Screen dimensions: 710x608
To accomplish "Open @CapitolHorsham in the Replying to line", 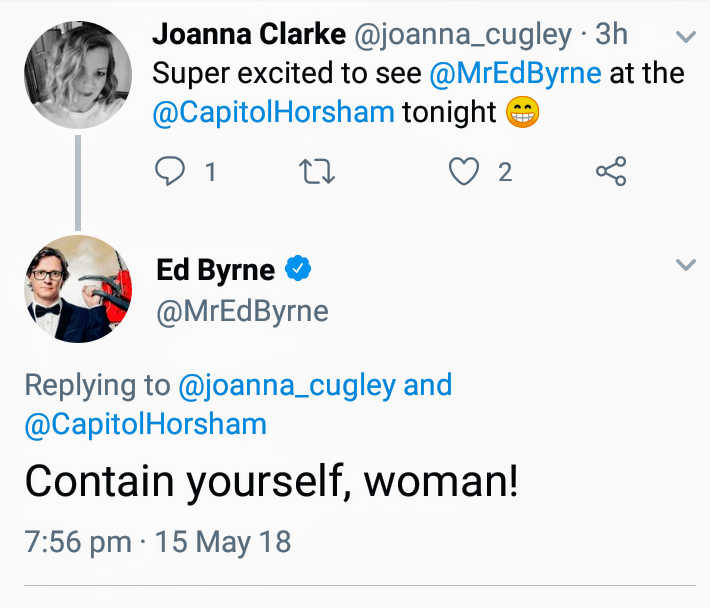I will point(145,424).
